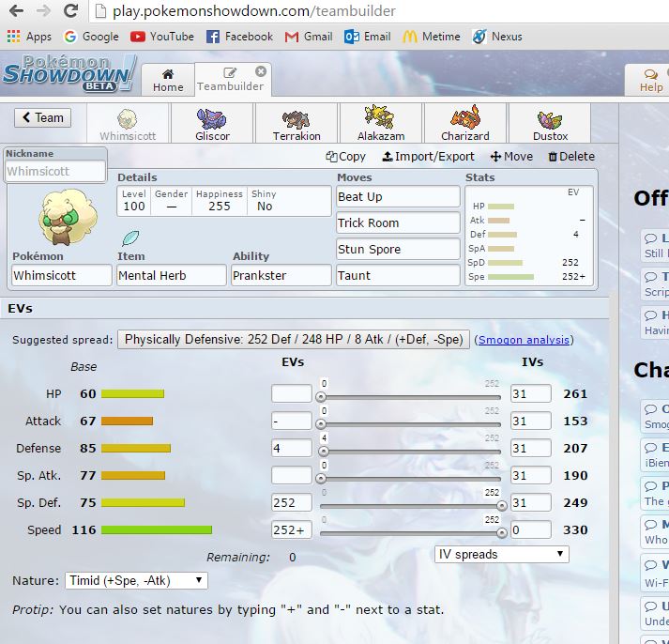
Task: Select the Dustox team slot
Action: click(x=550, y=123)
